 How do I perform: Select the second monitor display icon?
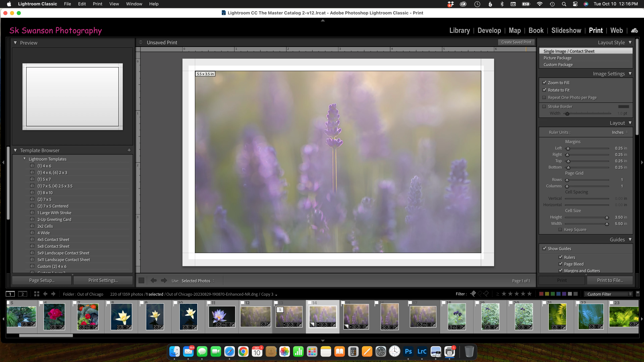tap(22, 294)
